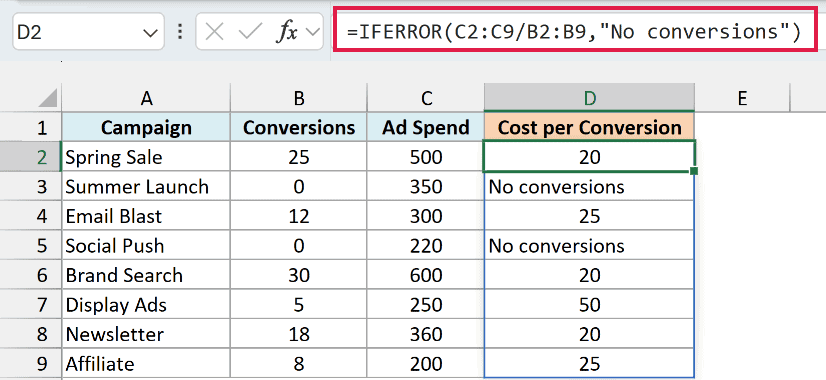
Task: Select the Newsletter cell
Action: coord(146,334)
